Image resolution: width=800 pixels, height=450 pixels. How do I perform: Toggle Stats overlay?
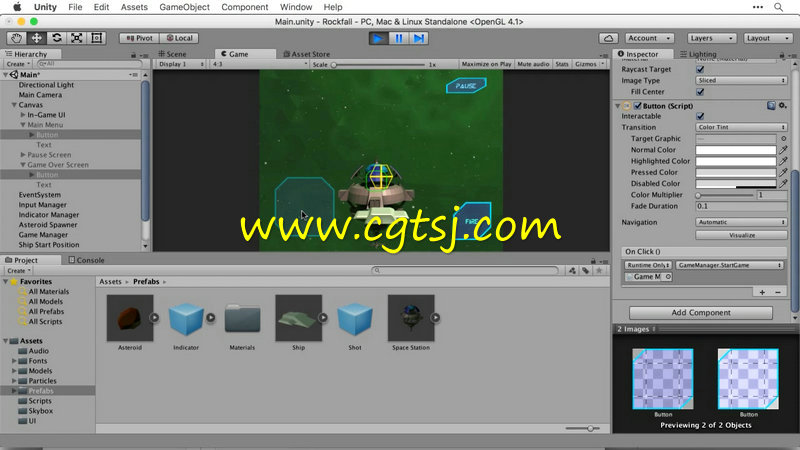(562, 64)
